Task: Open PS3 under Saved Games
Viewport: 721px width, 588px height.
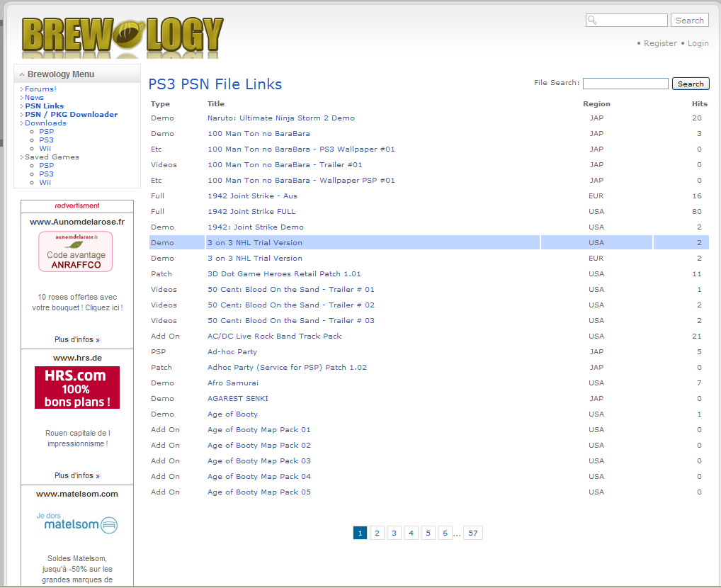Action: tap(47, 174)
